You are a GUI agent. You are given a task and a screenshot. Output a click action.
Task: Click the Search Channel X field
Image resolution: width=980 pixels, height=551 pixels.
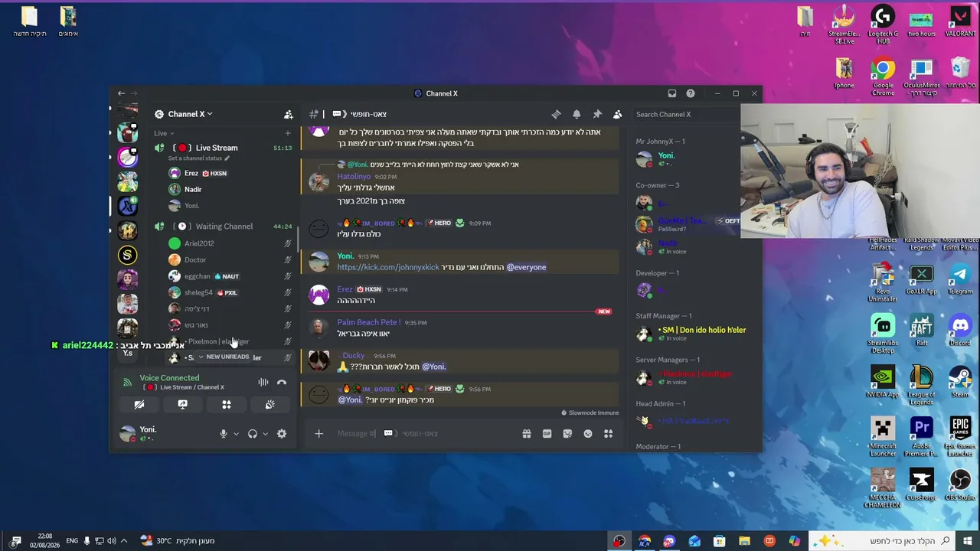tap(686, 114)
